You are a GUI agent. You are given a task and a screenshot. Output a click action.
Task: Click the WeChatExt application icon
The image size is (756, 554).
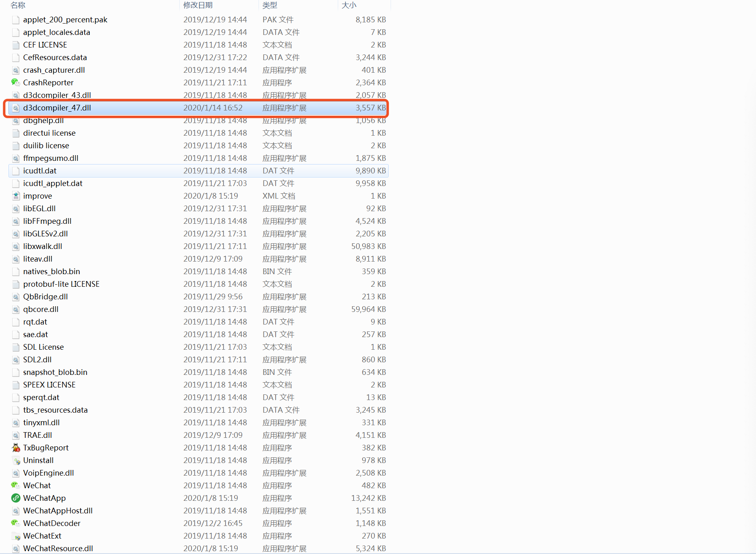point(15,536)
